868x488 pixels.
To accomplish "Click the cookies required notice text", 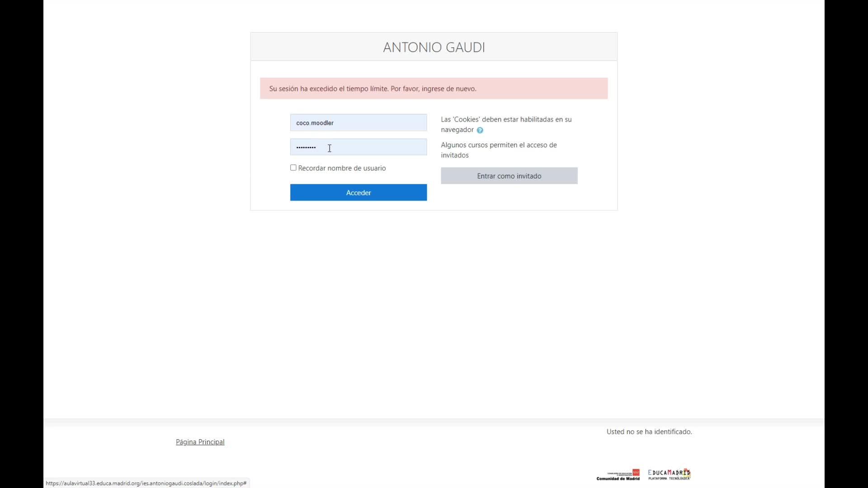I will click(x=506, y=120).
